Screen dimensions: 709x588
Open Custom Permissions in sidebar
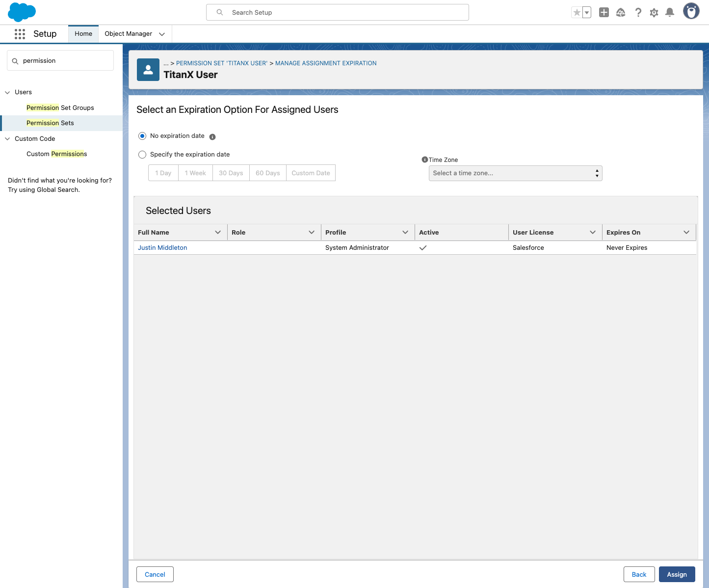point(57,154)
